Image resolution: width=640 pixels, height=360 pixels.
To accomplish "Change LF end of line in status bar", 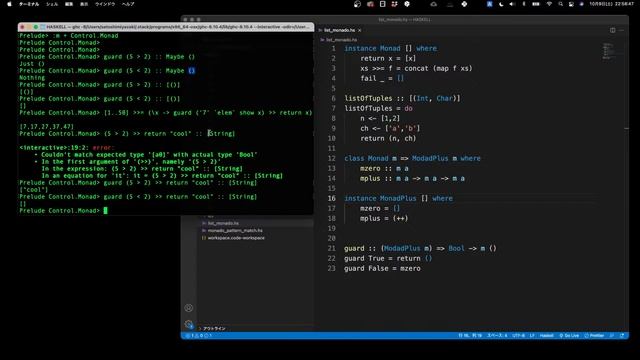I will (x=532, y=336).
